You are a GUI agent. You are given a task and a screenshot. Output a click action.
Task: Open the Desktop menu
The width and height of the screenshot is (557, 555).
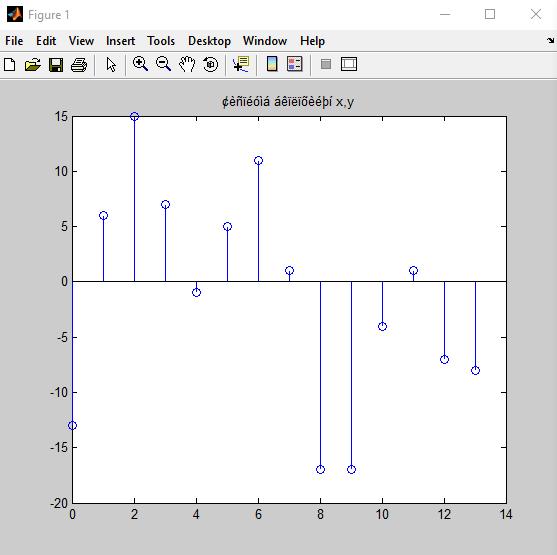point(209,41)
